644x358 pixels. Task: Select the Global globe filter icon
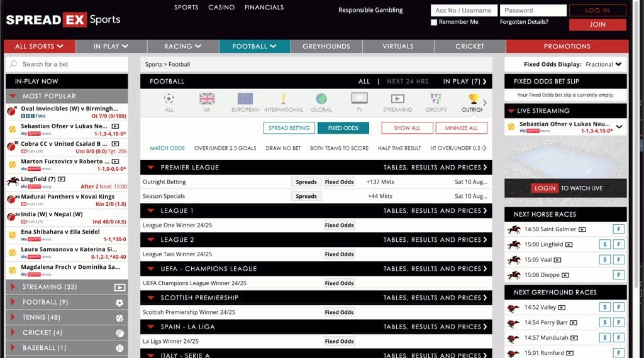click(321, 99)
